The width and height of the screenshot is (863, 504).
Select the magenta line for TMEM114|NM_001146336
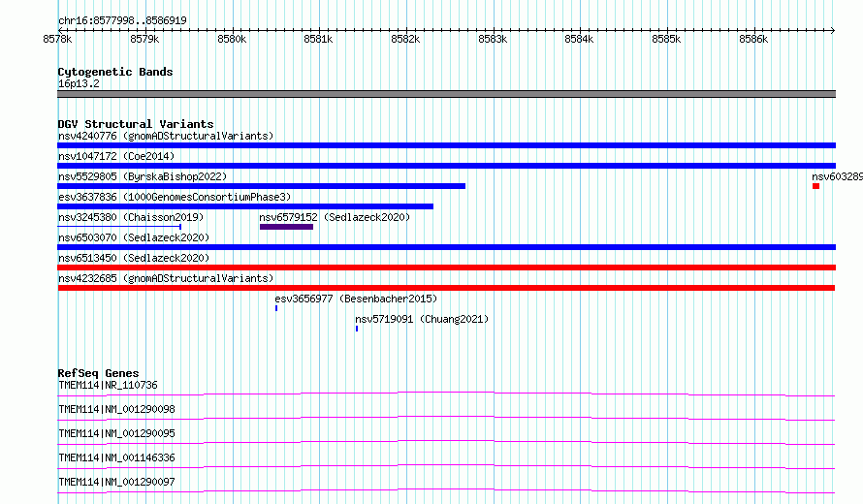click(x=446, y=466)
